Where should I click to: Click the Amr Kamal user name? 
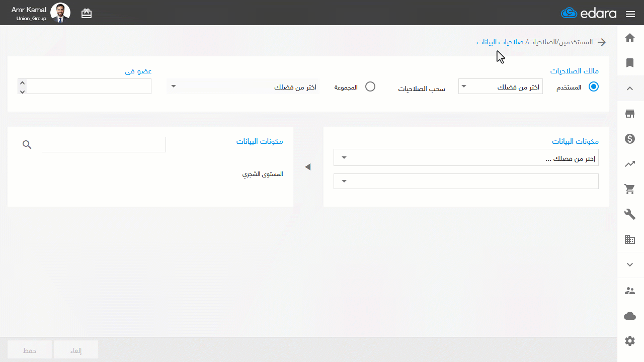point(29,10)
